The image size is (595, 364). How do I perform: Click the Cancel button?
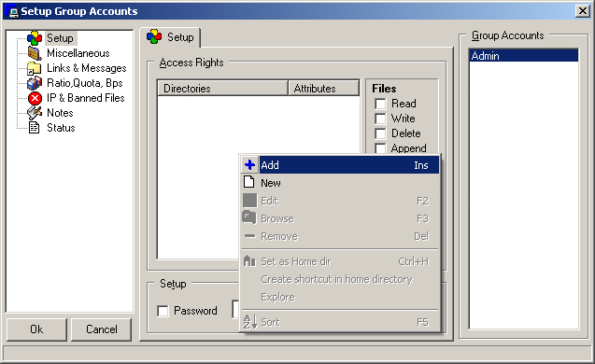(x=101, y=329)
